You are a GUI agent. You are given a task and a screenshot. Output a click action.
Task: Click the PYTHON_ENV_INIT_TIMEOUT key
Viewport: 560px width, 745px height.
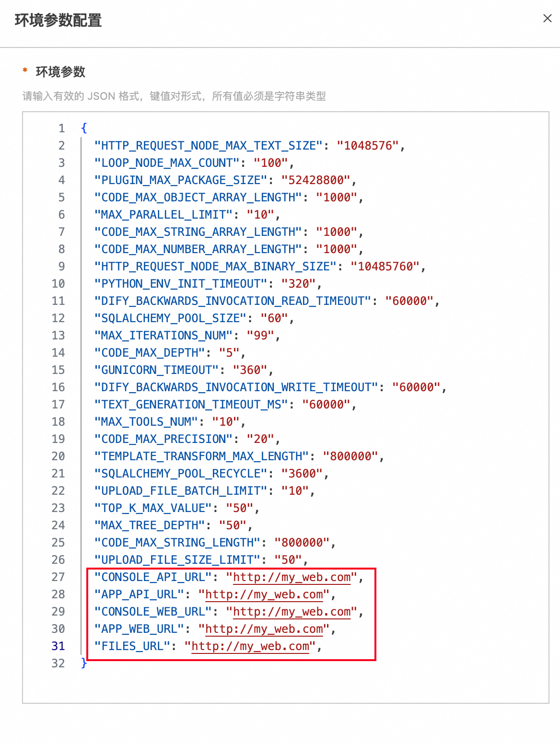(181, 284)
